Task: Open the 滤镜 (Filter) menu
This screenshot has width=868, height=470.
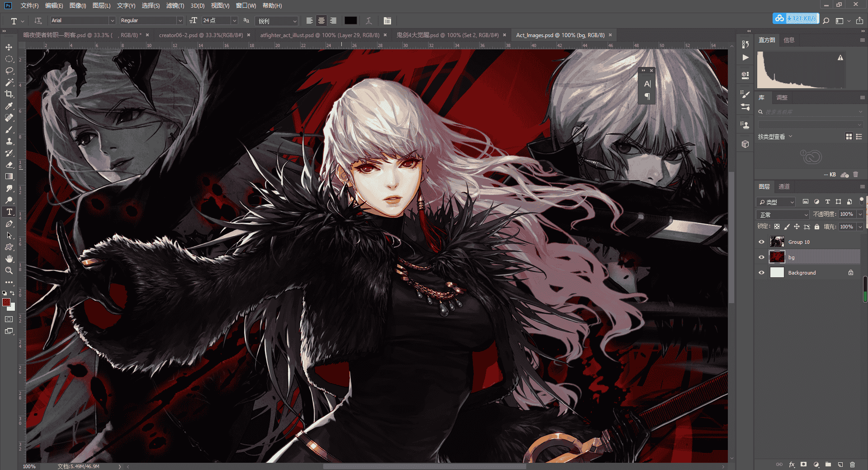Action: pyautogui.click(x=175, y=5)
